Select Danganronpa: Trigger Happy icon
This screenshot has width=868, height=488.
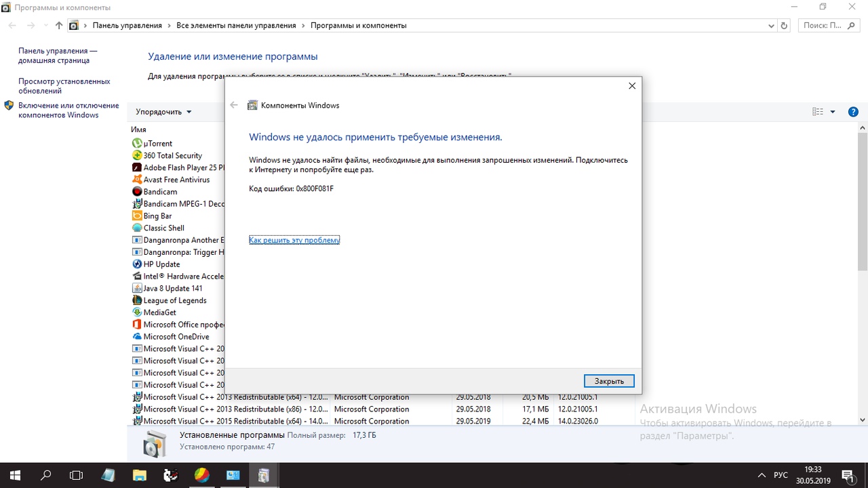[x=138, y=252]
